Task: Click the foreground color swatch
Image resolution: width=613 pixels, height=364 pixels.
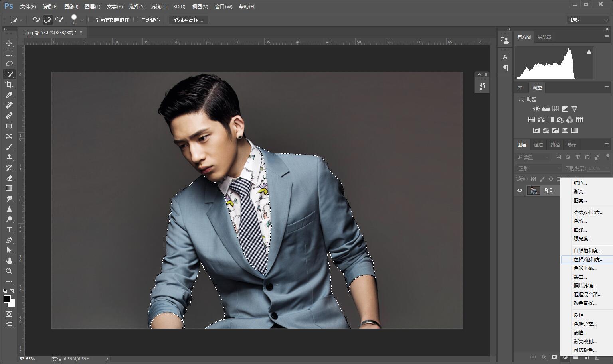Action: pos(7,299)
